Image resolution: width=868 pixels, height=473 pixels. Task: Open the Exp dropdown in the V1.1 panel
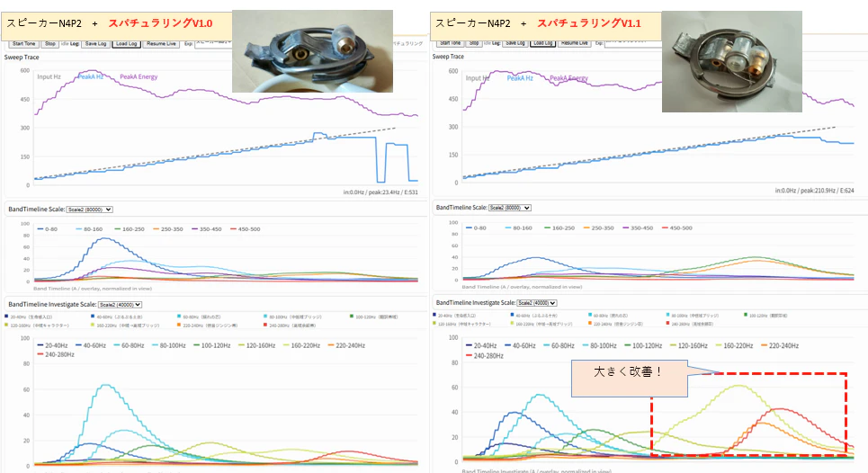pyautogui.click(x=632, y=43)
